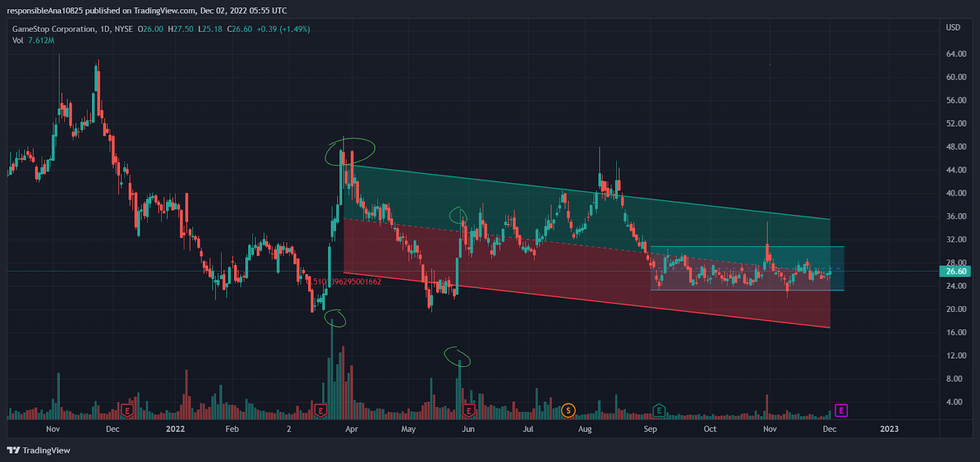Viewport: 980px width, 462px height.
Task: Click the 64.00 price axis label
Action: (956, 54)
